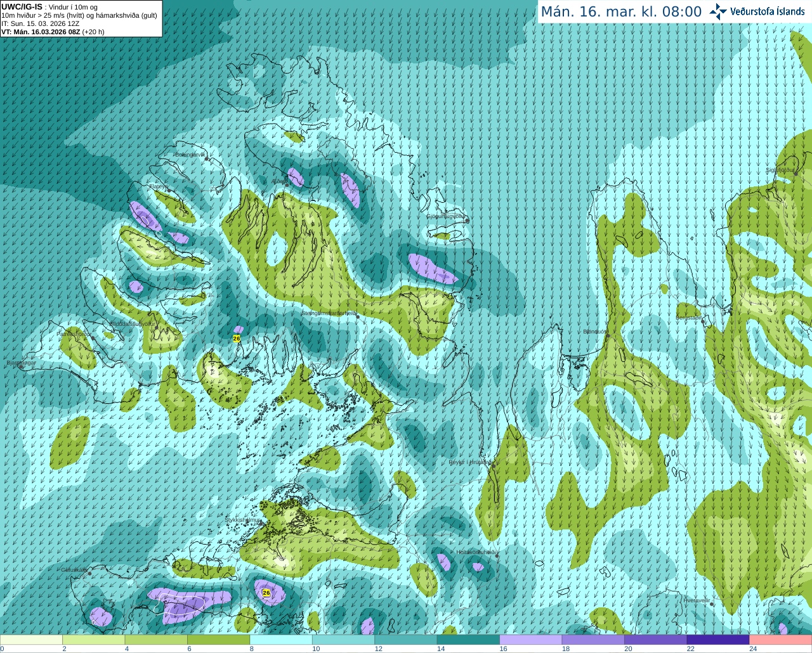Select the Siglufjörður station label
812x653 pixels.
tap(780, 170)
